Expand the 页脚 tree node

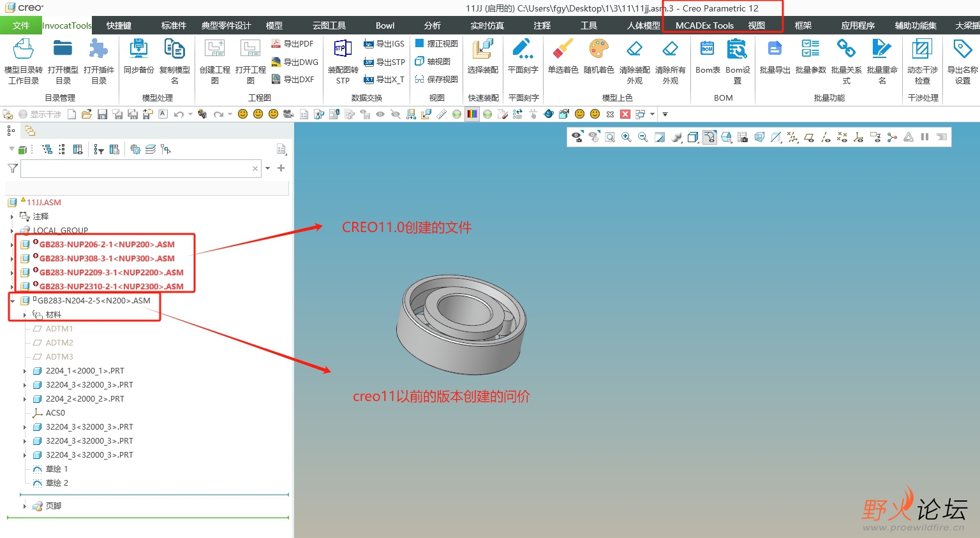tap(25, 506)
